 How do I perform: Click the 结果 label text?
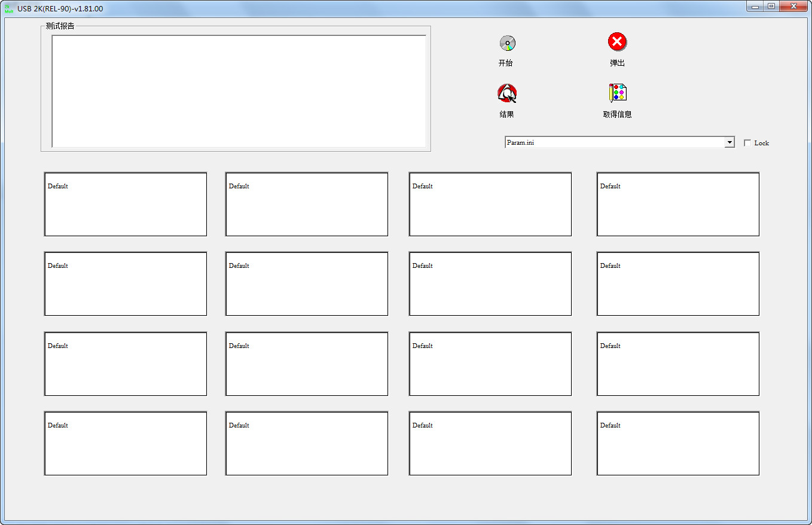click(507, 114)
